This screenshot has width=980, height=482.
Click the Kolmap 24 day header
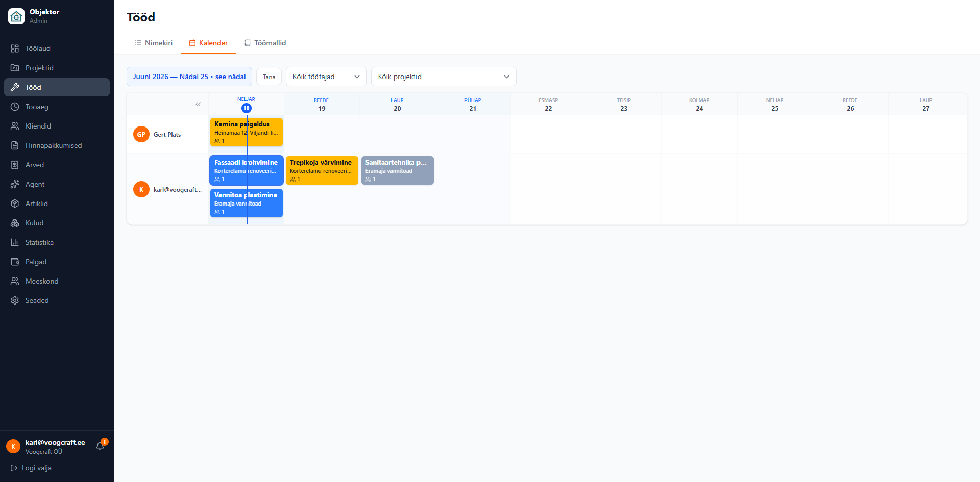pos(700,104)
